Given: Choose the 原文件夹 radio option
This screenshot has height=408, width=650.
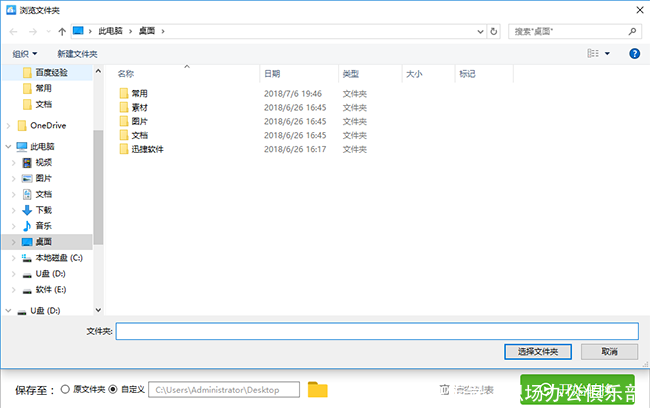Looking at the screenshot, I should tap(65, 389).
